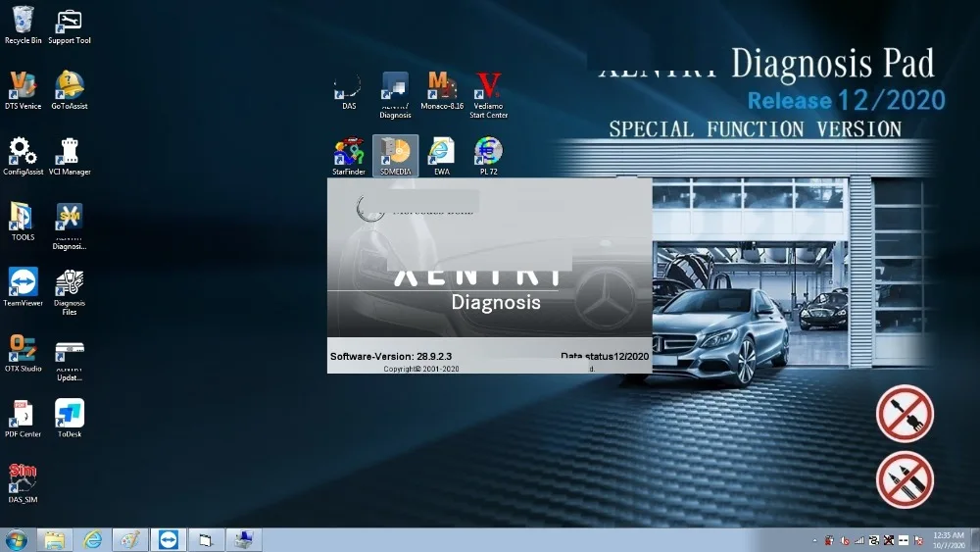
Task: Open the DAS_SIM desktop icon
Action: (23, 479)
